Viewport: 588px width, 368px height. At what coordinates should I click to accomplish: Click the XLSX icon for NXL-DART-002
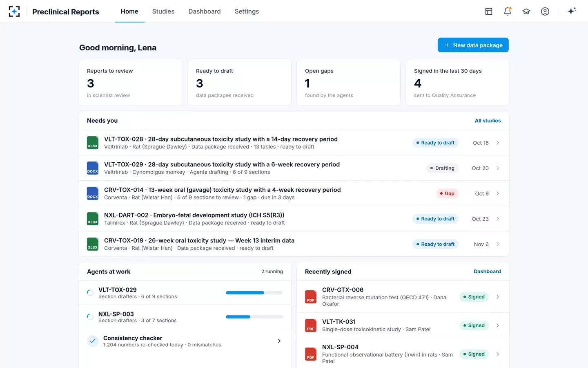tap(93, 219)
